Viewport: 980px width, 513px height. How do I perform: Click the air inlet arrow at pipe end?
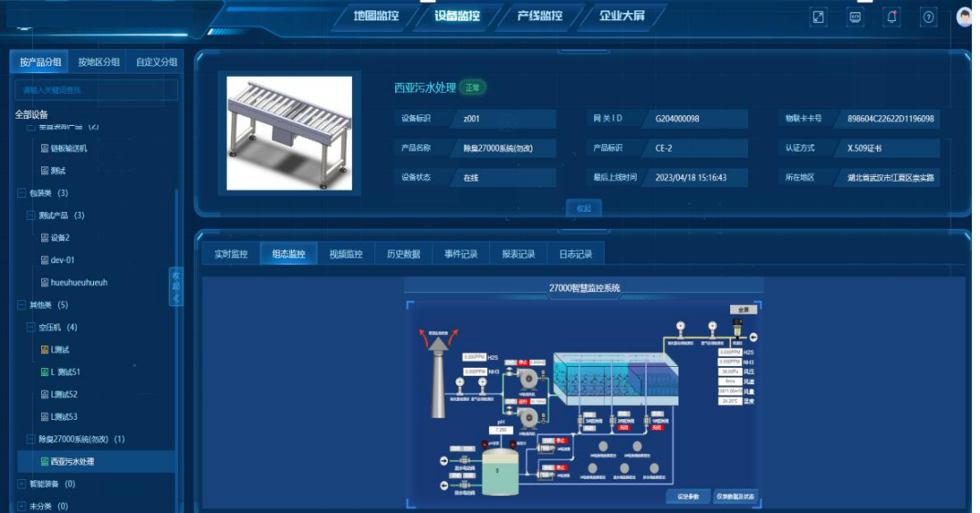[753, 338]
